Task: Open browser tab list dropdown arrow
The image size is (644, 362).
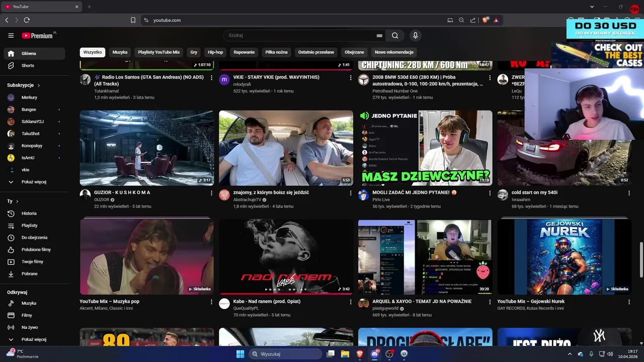Action: (x=592, y=7)
